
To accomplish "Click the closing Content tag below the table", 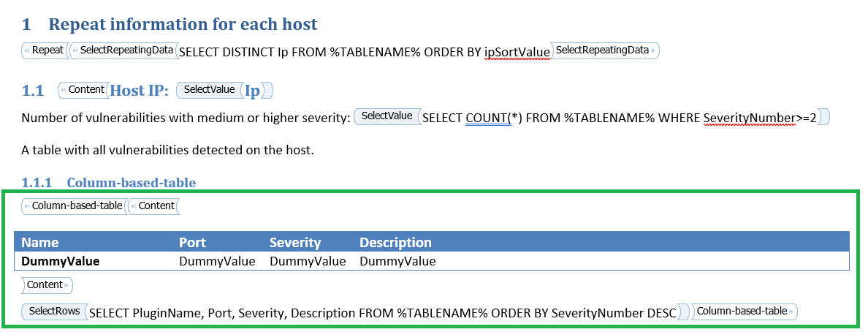I will [x=47, y=285].
